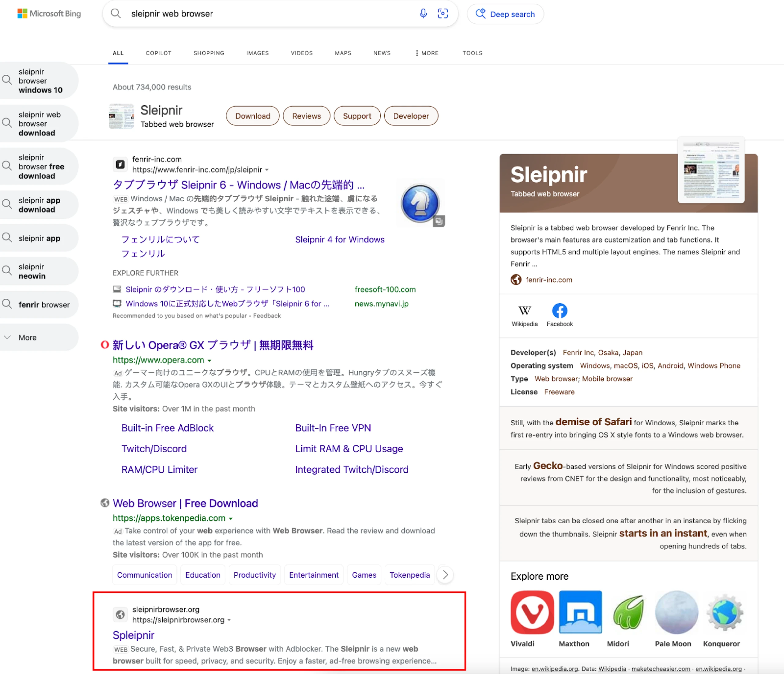Image resolution: width=784 pixels, height=674 pixels.
Task: Click the fenrir-inc.com favicon
Action: pyautogui.click(x=120, y=164)
